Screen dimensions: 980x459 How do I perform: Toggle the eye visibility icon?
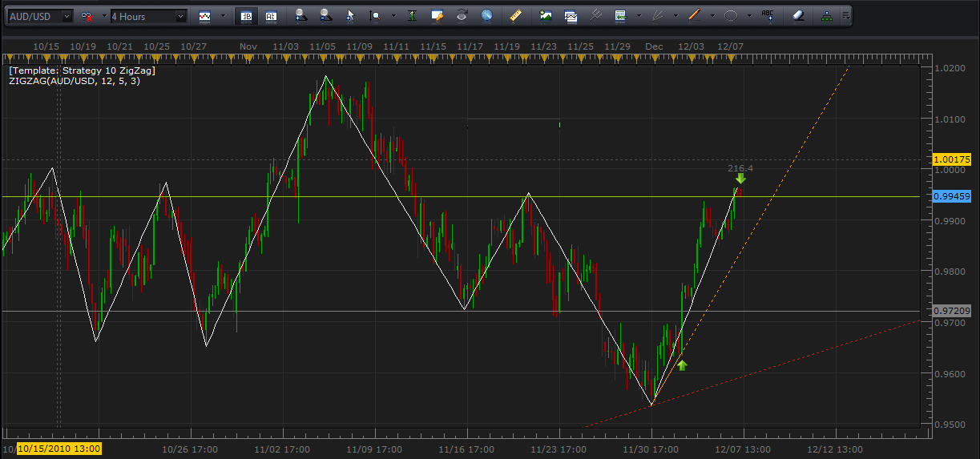pyautogui.click(x=462, y=15)
